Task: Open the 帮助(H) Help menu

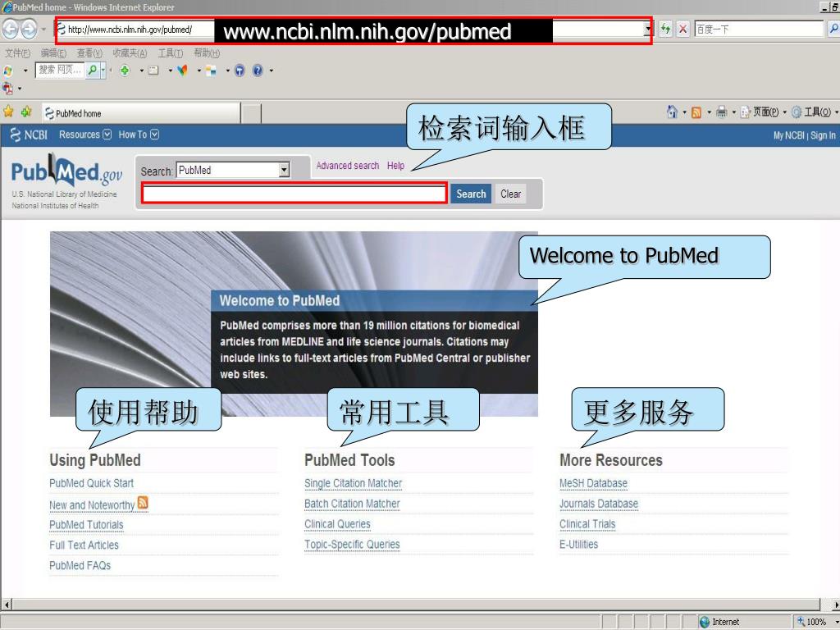Action: pyautogui.click(x=207, y=52)
